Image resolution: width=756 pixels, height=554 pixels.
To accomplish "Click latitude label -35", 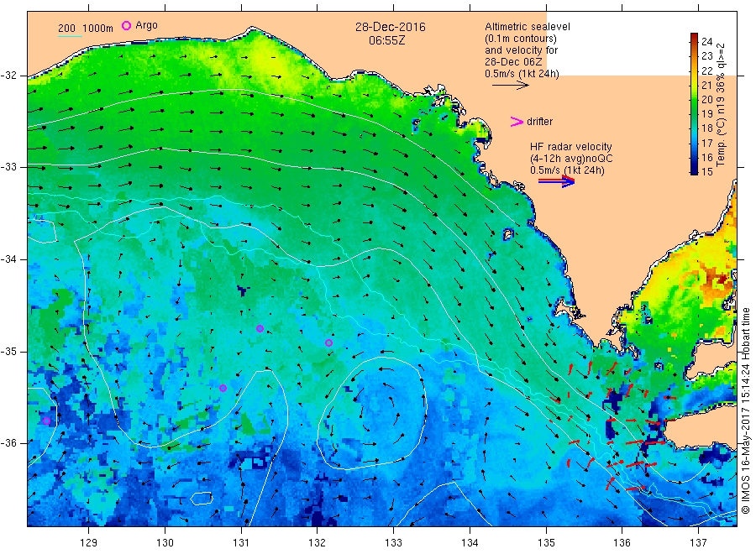I will click(x=8, y=351).
